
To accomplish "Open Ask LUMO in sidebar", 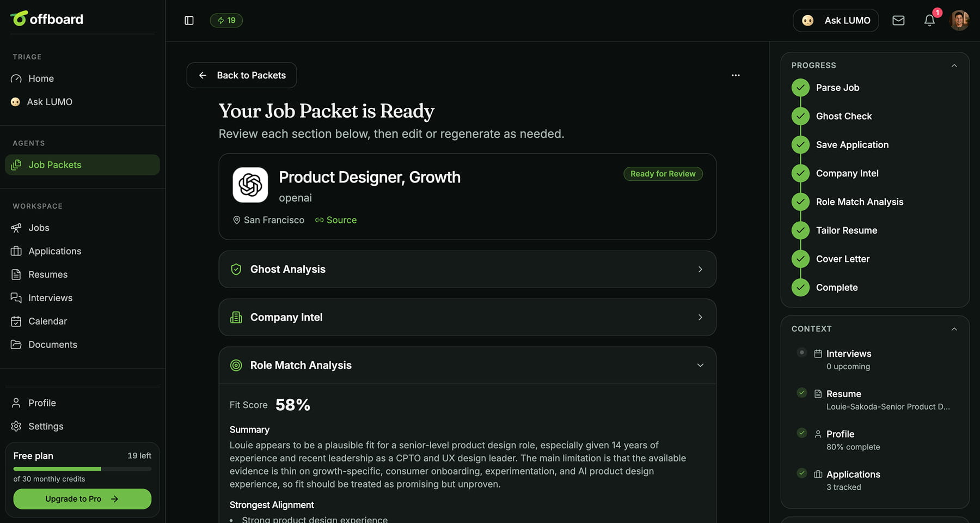I will tap(82, 102).
